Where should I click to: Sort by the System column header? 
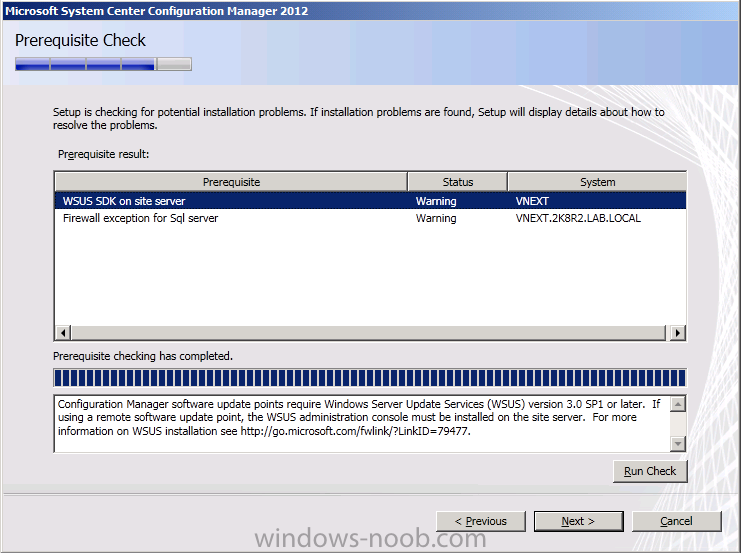[597, 182]
